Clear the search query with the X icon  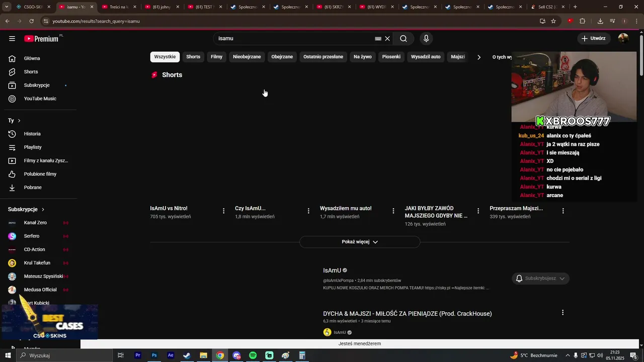[x=387, y=39]
